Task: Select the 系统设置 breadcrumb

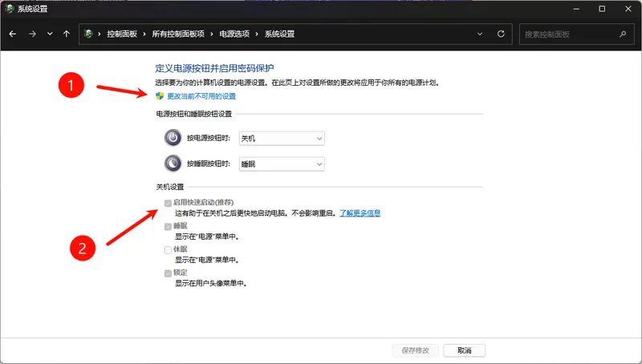Action: pos(279,34)
